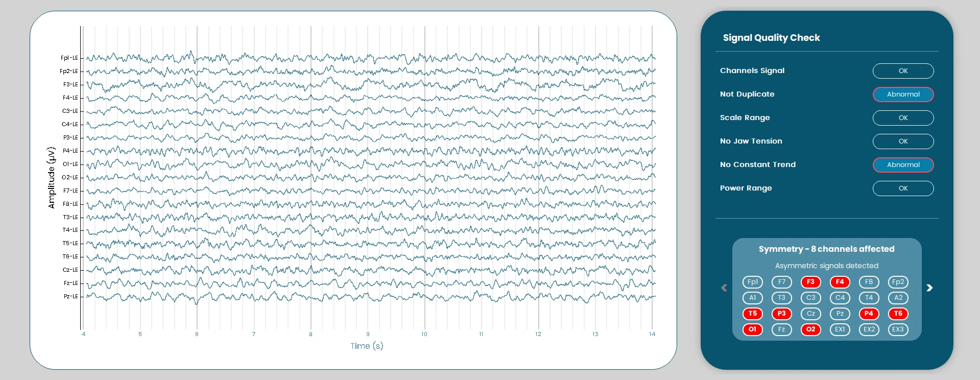Select the EX2 channel chip
980x380 pixels.
click(869, 329)
